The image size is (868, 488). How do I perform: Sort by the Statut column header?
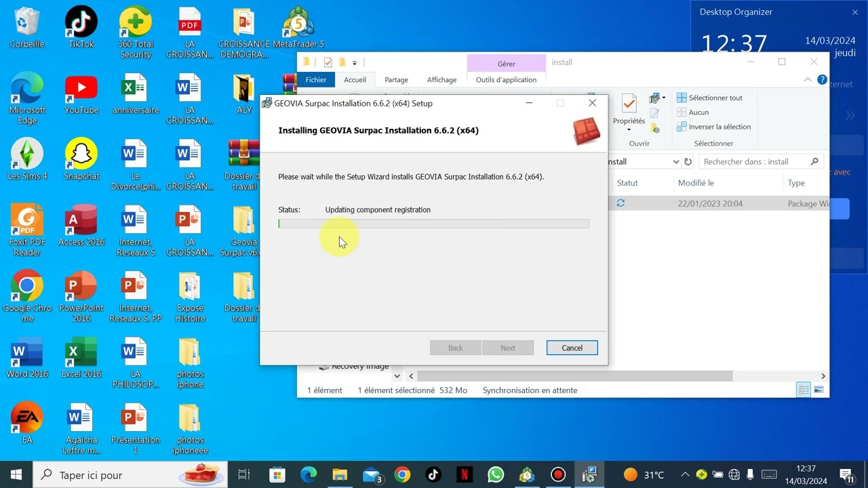[x=627, y=183]
